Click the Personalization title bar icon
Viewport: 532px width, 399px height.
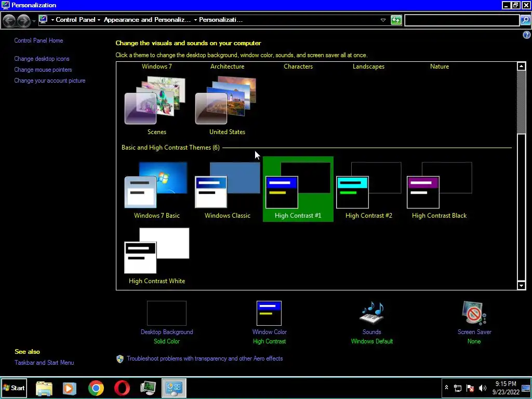[x=5, y=5]
